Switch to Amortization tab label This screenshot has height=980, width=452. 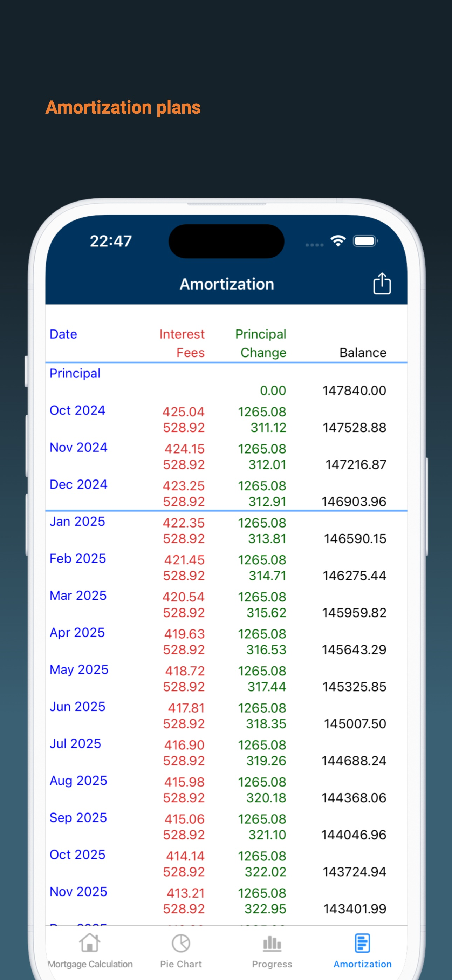[363, 964]
